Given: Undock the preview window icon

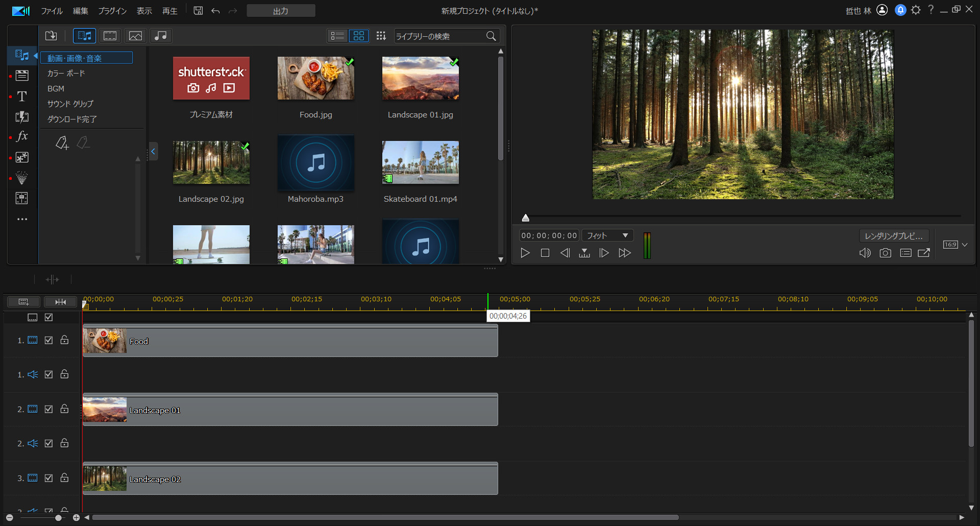Looking at the screenshot, I should click(924, 253).
